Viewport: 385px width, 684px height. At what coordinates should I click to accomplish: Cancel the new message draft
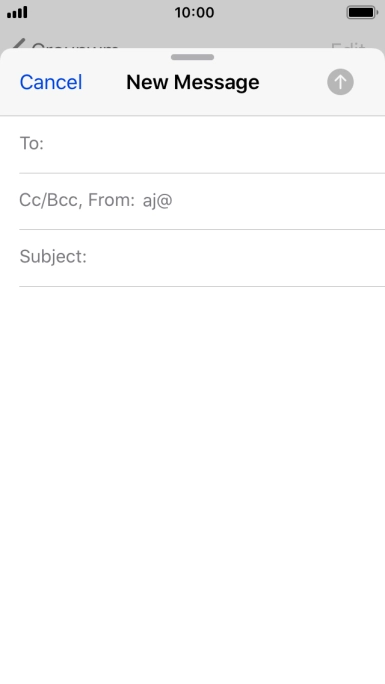coord(51,82)
